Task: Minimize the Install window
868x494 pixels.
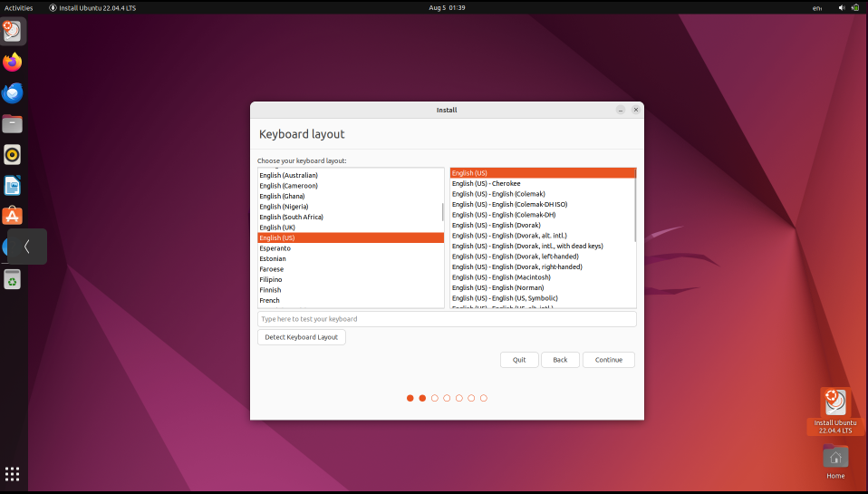Action: point(621,110)
